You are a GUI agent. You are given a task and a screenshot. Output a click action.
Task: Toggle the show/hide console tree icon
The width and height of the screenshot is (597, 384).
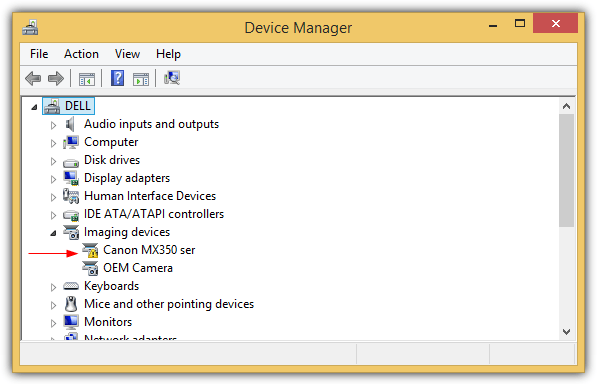87,79
